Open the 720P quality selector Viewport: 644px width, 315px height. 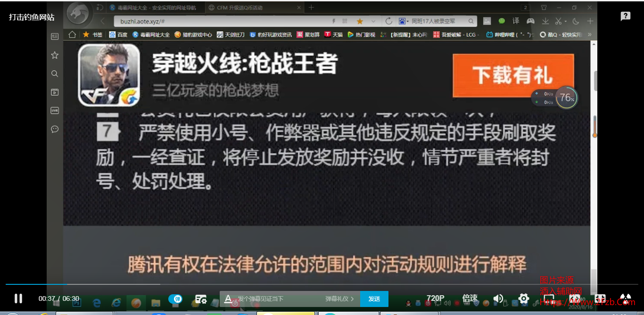click(436, 298)
